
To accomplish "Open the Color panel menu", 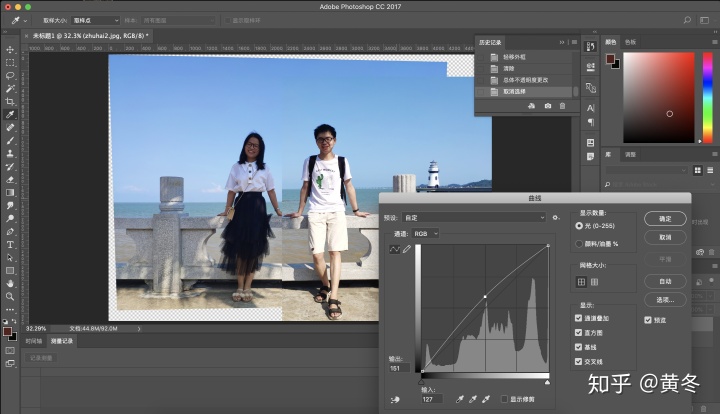I will click(714, 42).
